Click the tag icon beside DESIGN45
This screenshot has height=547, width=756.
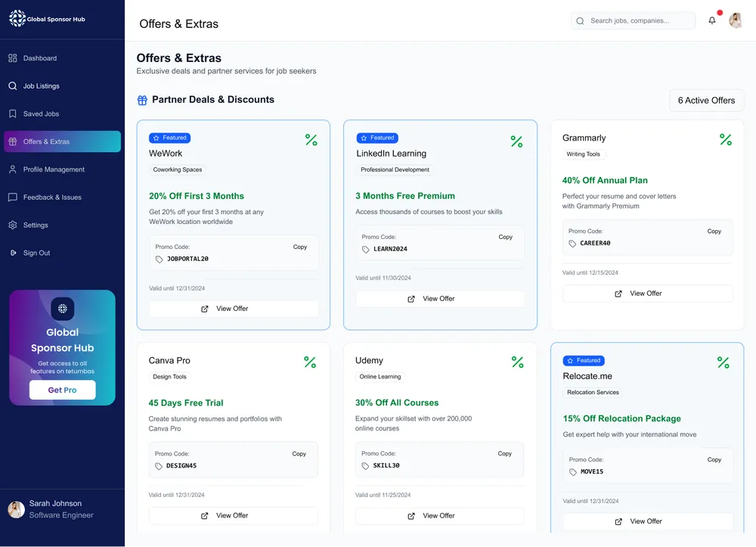(159, 466)
